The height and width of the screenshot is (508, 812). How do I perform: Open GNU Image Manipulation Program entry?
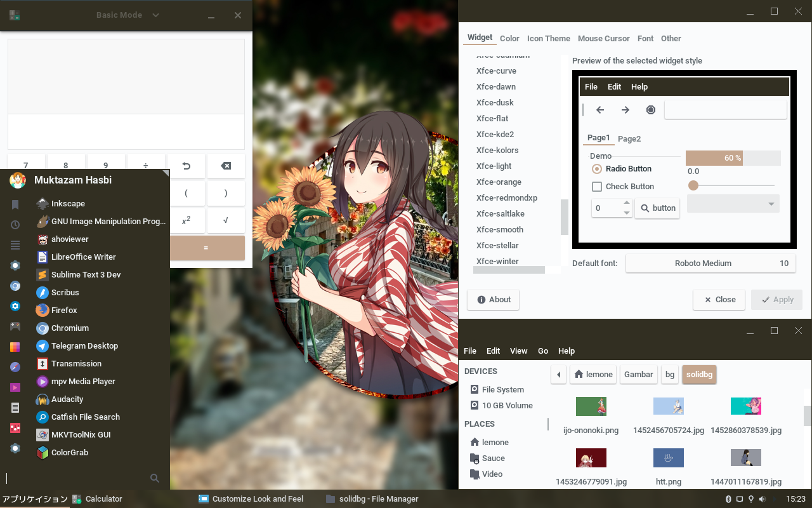click(101, 222)
